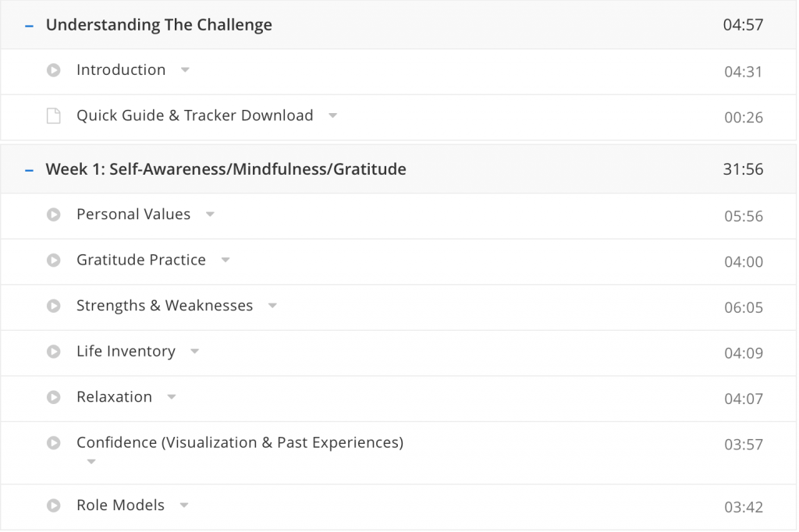Screen dimensions: 799x532
Task: Click the document icon for Quick Guide
Action: [x=53, y=116]
